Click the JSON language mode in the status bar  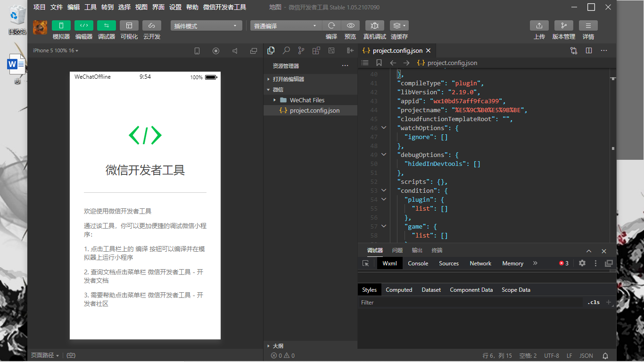(586, 356)
